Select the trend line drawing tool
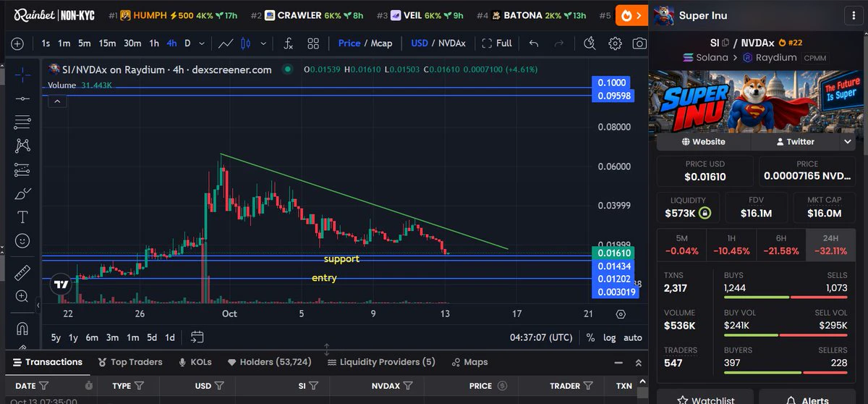 (x=22, y=98)
